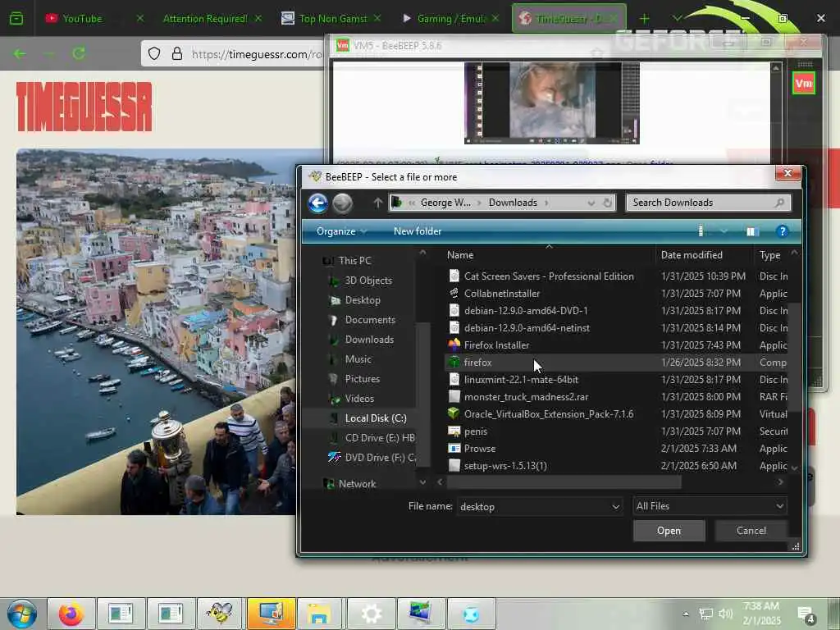Open BeeBEEP bee icon on taskbar
840x630 pixels.
click(220, 614)
